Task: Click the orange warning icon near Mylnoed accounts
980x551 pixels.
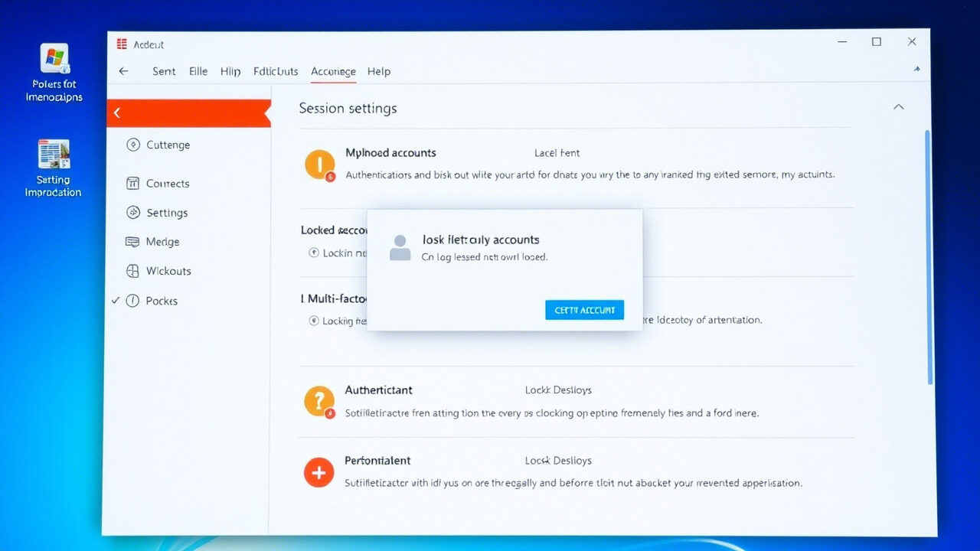Action: [319, 164]
